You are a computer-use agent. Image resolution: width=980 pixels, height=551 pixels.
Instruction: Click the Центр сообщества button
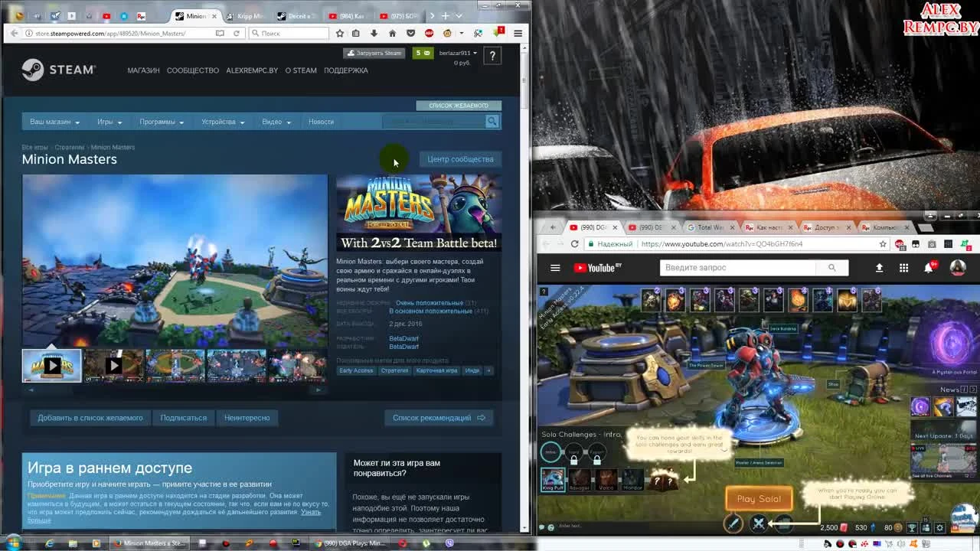click(460, 159)
